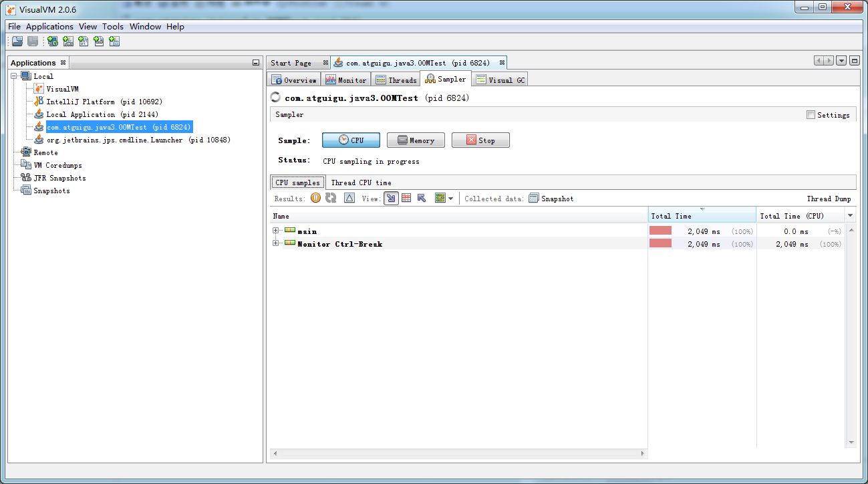Viewport: 868px width, 484px height.
Task: Select IntelliJ Platform (pid 10692) node
Action: pyautogui.click(x=98, y=102)
